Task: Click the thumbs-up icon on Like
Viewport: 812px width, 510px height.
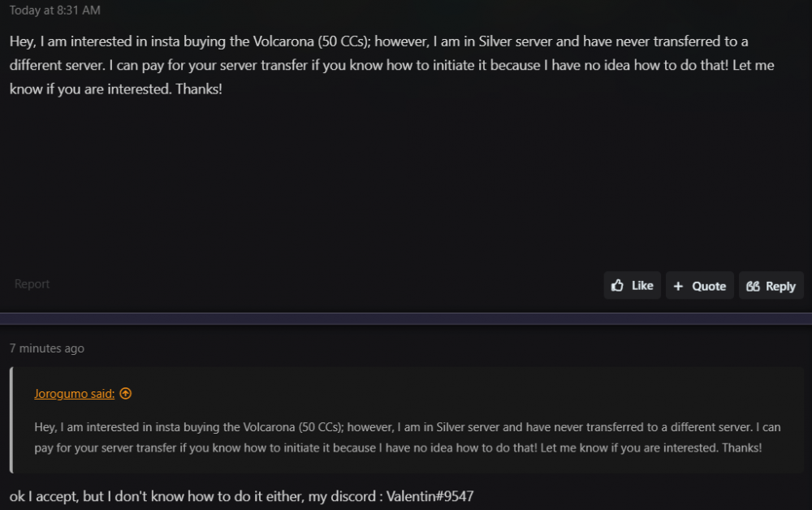Action: coord(618,286)
